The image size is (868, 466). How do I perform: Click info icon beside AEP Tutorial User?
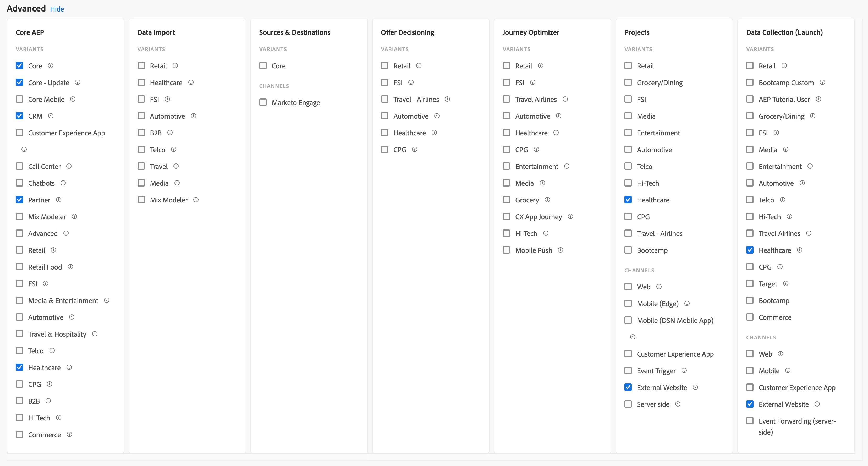coord(818,99)
